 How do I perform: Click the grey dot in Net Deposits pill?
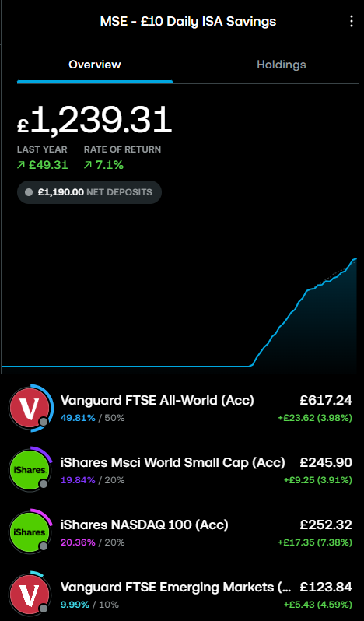click(x=29, y=192)
